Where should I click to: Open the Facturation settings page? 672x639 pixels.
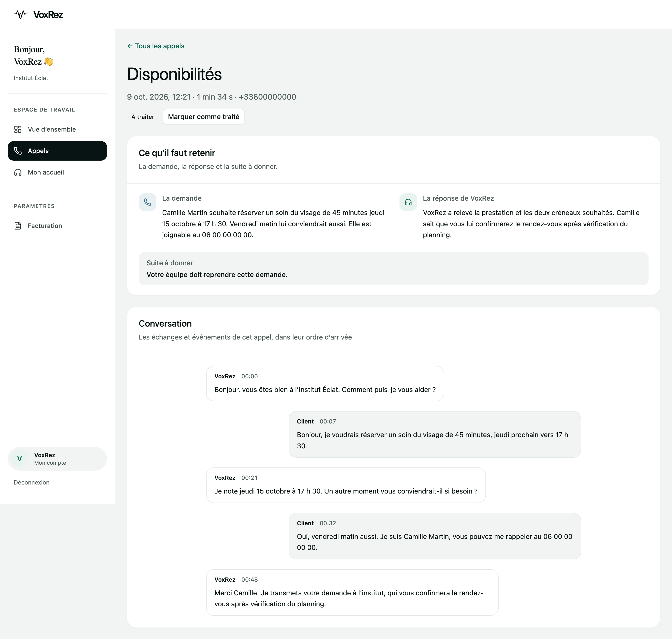(x=57, y=226)
